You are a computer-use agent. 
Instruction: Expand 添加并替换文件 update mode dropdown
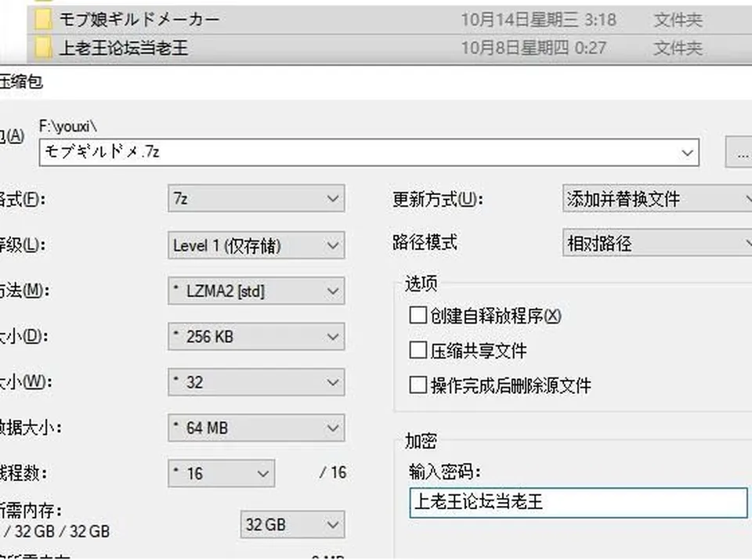(657, 198)
